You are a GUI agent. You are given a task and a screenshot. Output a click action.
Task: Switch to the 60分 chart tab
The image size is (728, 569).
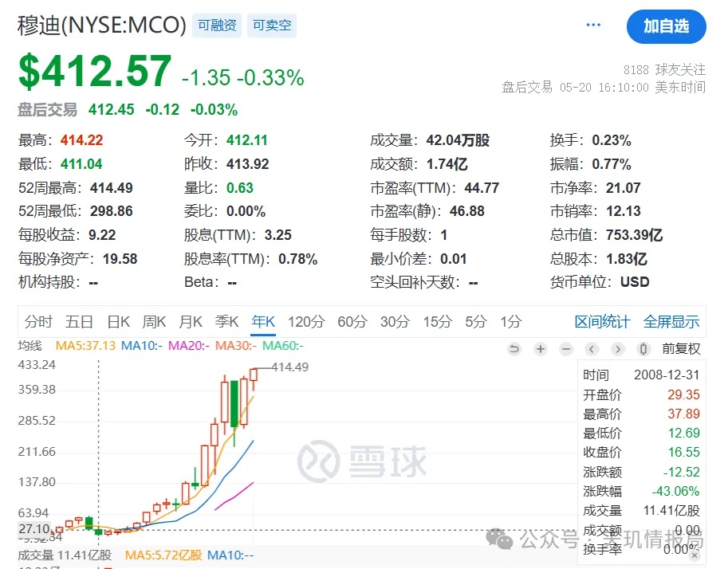coord(352,322)
